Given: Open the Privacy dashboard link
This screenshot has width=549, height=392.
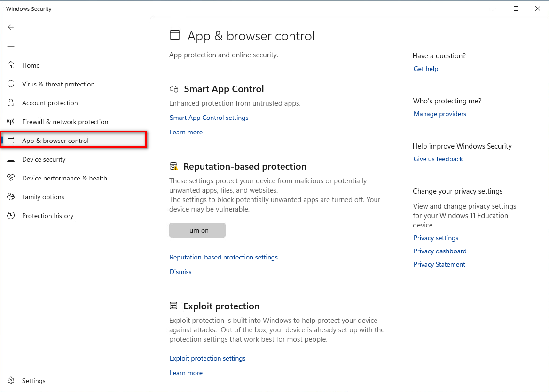Looking at the screenshot, I should pyautogui.click(x=440, y=251).
